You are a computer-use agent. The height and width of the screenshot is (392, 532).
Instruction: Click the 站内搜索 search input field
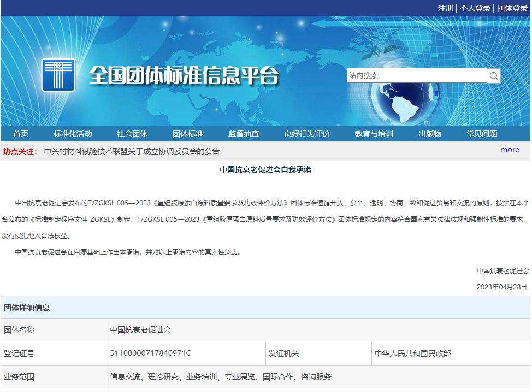pos(416,76)
